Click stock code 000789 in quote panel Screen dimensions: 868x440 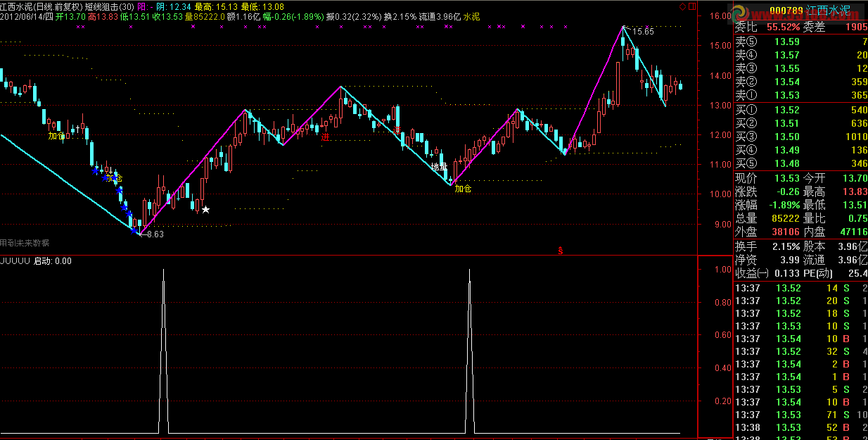tap(786, 12)
